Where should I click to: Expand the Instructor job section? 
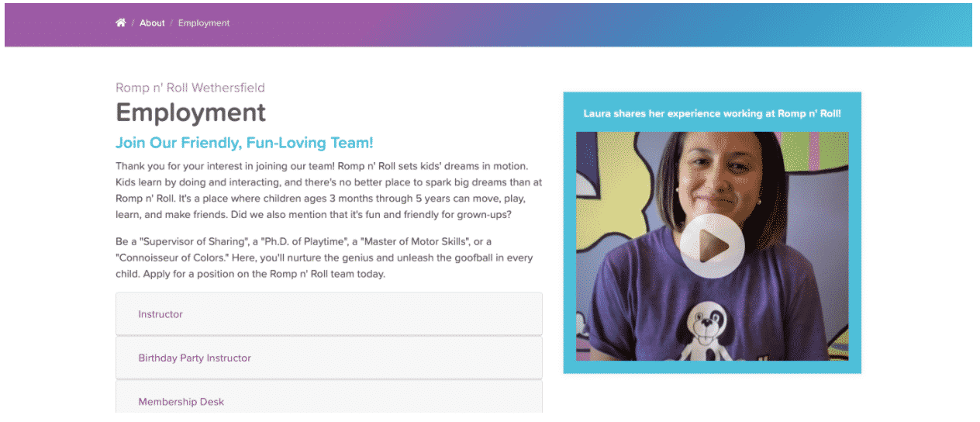(x=329, y=314)
